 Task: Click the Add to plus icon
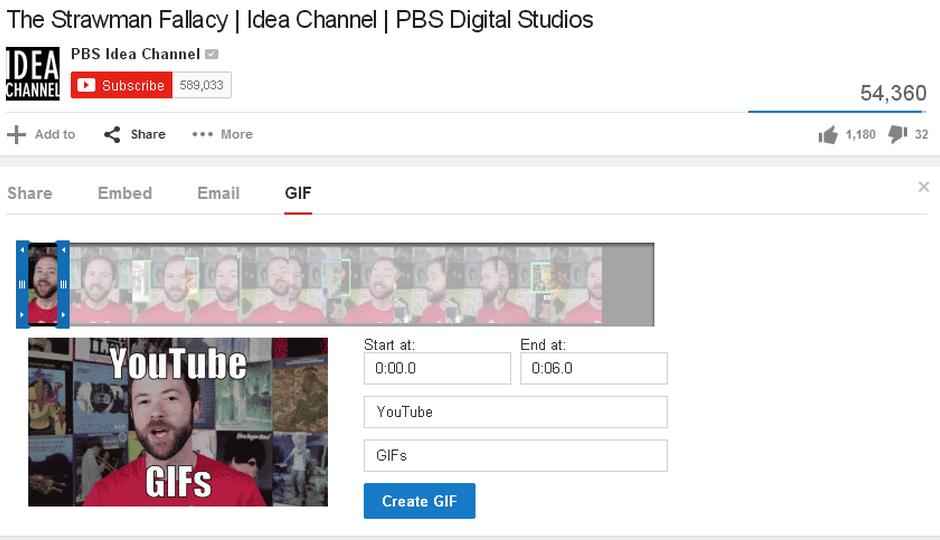click(17, 134)
